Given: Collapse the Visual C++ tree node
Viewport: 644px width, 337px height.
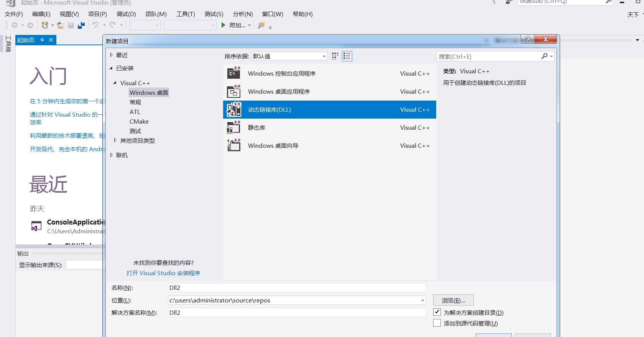Looking at the screenshot, I should tap(115, 83).
